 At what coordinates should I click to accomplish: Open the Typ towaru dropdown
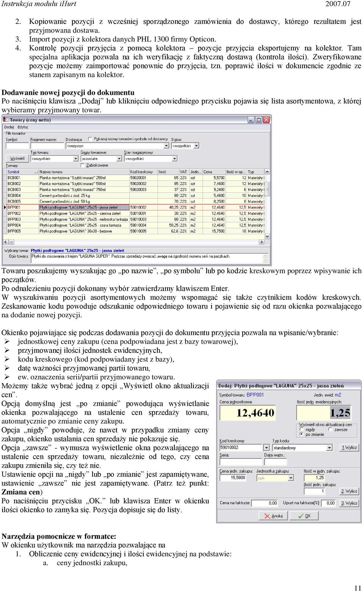pos(54,158)
